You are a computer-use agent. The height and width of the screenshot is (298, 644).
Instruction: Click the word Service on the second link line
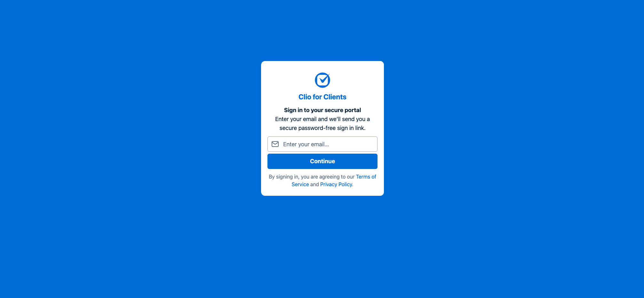pyautogui.click(x=300, y=184)
